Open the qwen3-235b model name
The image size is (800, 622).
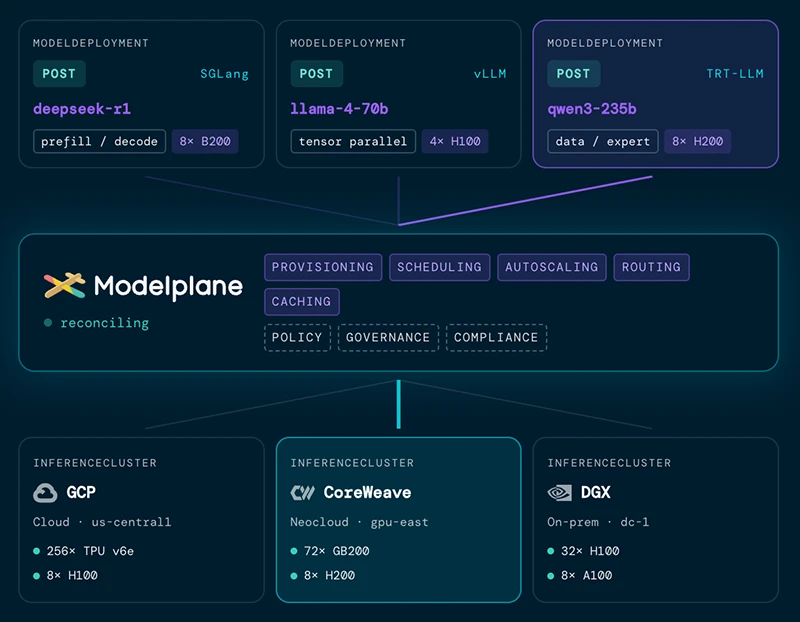[x=592, y=109]
